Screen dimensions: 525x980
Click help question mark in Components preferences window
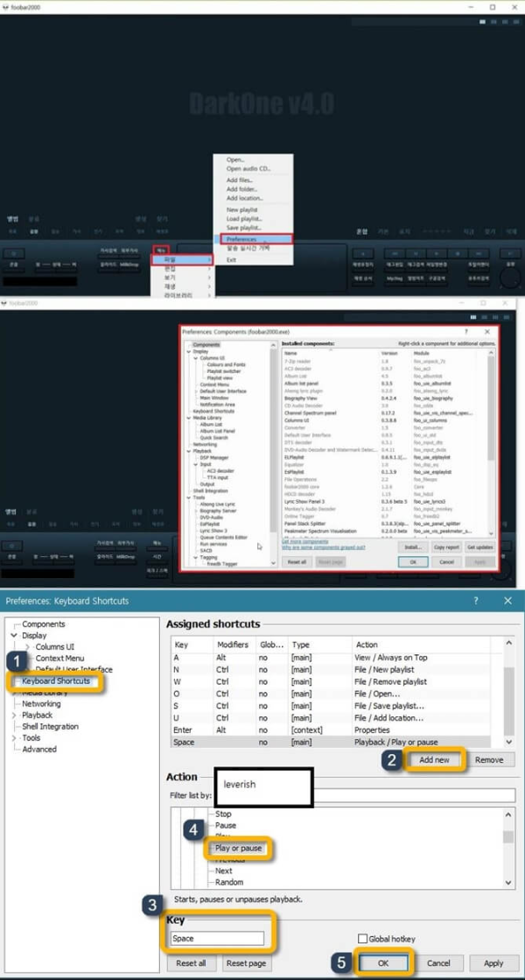[466, 332]
